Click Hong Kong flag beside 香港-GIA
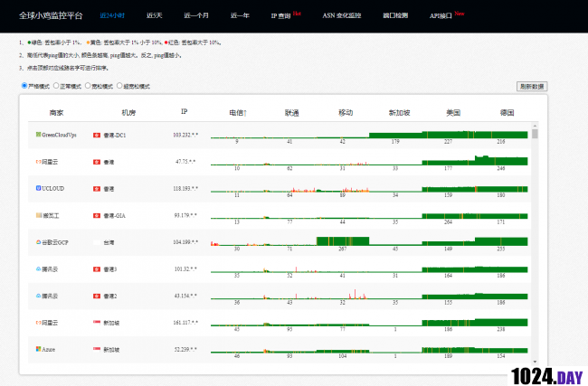Screen dimensions: 588x386 tap(97, 215)
